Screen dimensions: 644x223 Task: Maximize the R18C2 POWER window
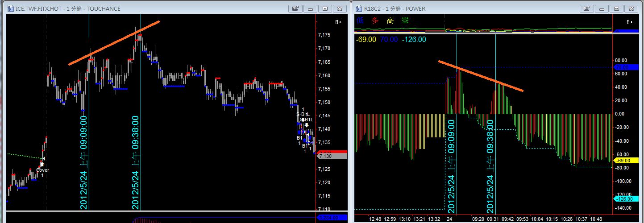tap(616, 8)
